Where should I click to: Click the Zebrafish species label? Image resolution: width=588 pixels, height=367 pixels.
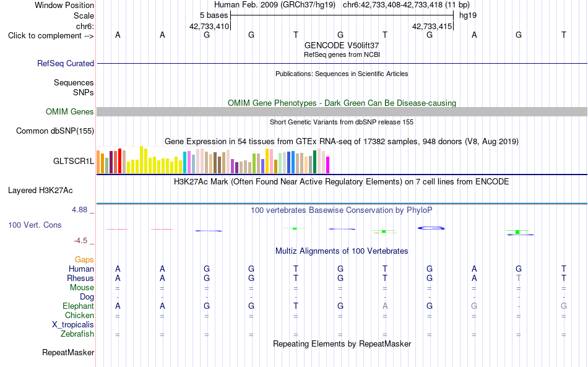tap(77, 334)
